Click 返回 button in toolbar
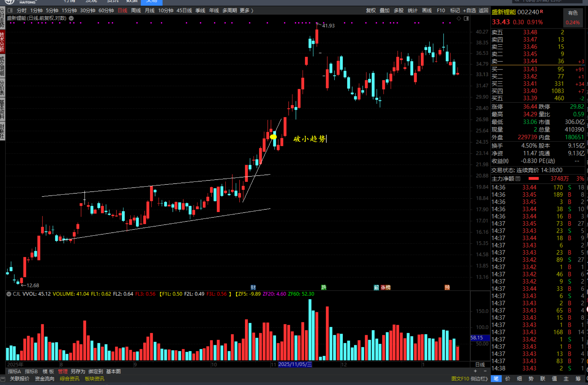Screen dimensions: 588x385 483,10
